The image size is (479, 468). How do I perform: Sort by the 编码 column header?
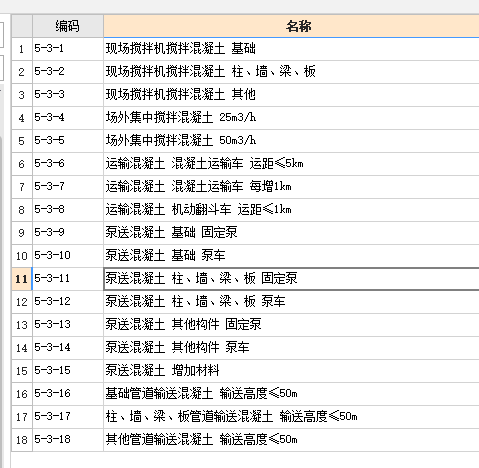coord(68,26)
